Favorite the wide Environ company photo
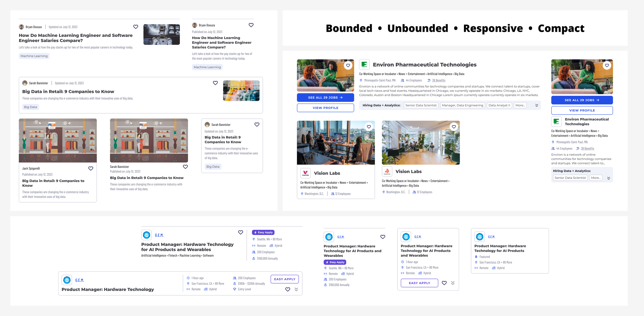 (348, 66)
